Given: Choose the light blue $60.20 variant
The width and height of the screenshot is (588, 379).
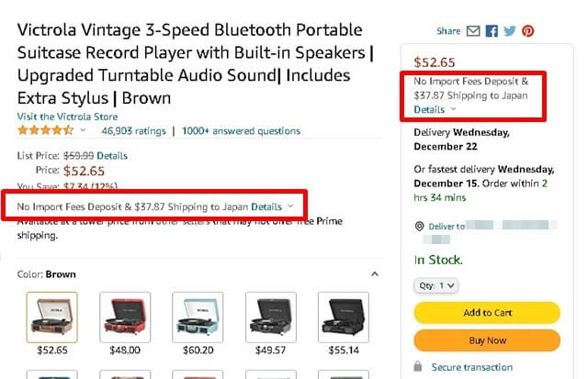Looking at the screenshot, I should point(198,317).
